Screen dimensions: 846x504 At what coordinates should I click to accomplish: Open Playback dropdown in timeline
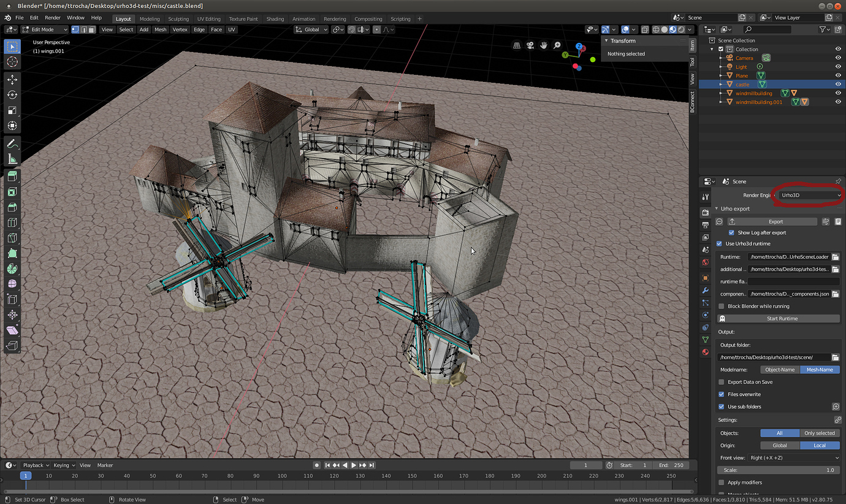tap(36, 465)
